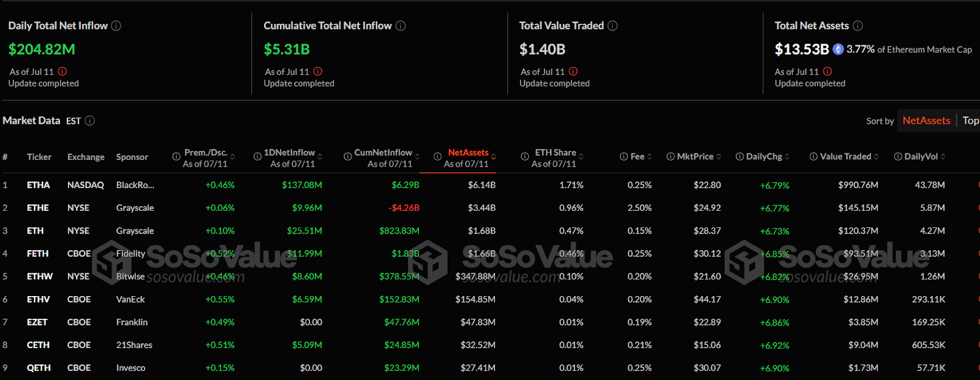Toggle sort arrows on the Value Traded column
Image resolution: width=980 pixels, height=380 pixels.
[876, 156]
